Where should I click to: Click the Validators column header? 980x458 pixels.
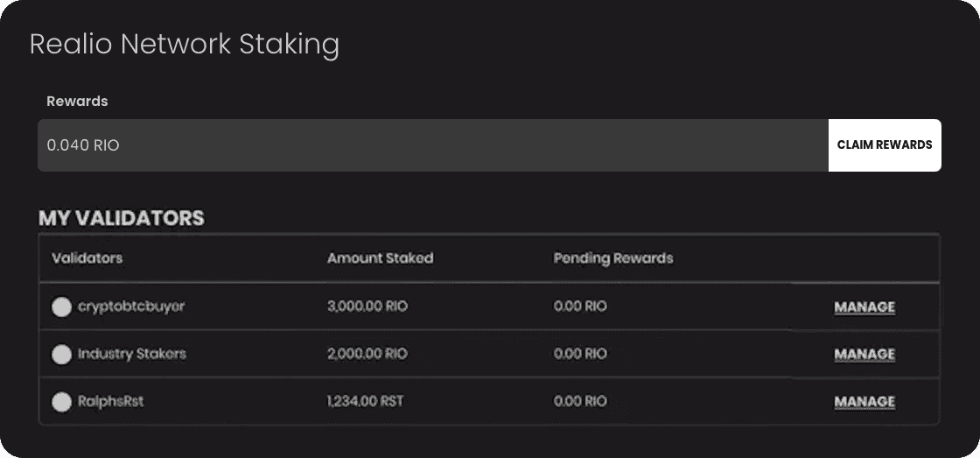click(x=87, y=257)
